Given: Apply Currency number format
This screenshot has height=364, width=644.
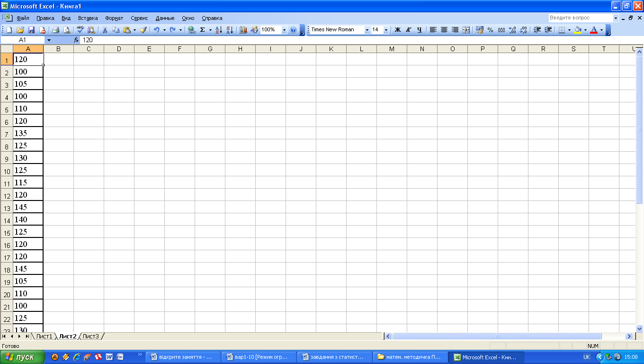Looking at the screenshot, I should tap(480, 30).
